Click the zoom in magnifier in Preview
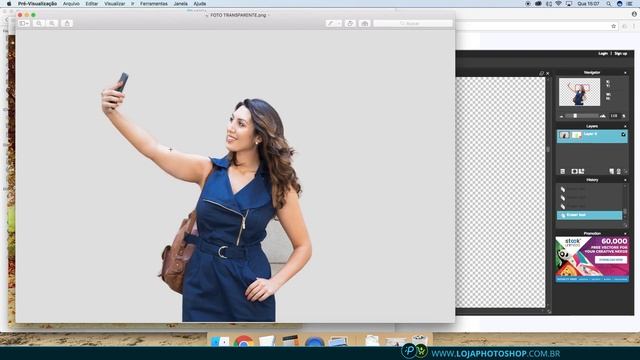The image size is (640, 360). [52, 24]
